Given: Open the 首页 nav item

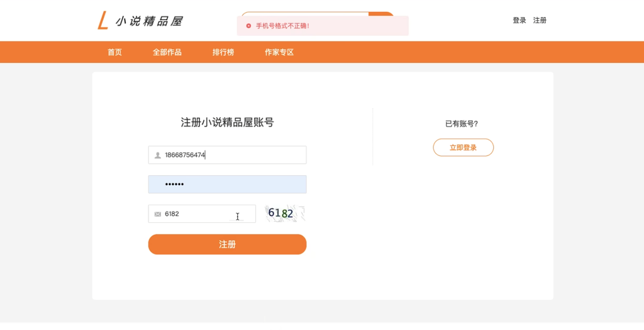Looking at the screenshot, I should [114, 52].
